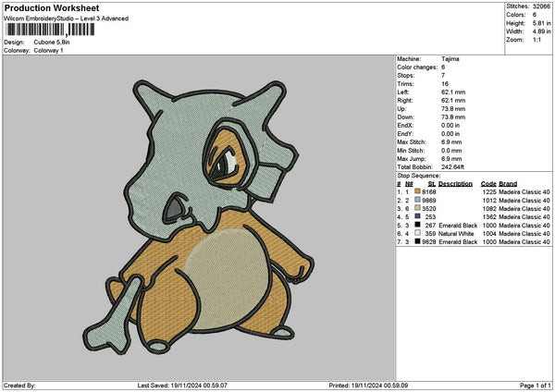Click the Tajima machine value
Image resolution: width=555 pixels, height=392 pixels.
pyautogui.click(x=450, y=58)
